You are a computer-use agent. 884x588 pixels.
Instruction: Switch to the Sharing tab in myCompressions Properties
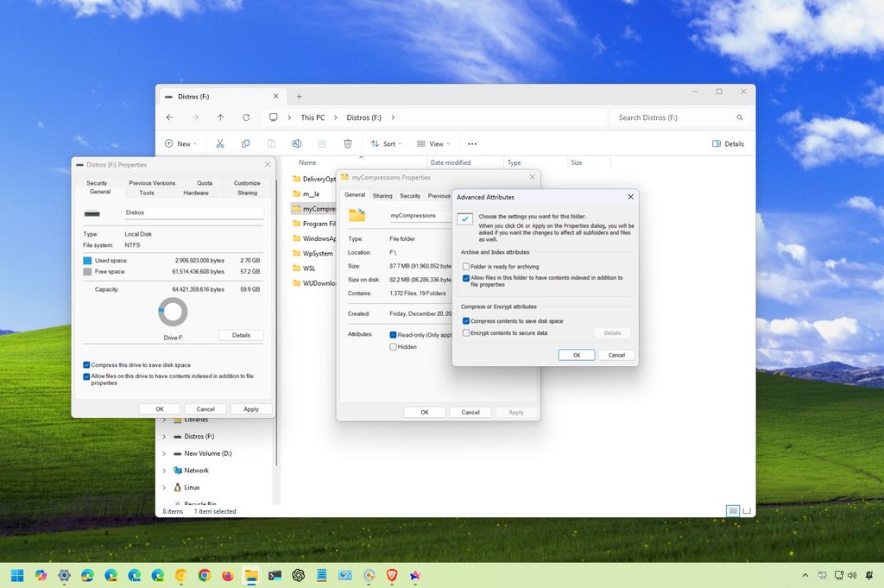pos(382,195)
